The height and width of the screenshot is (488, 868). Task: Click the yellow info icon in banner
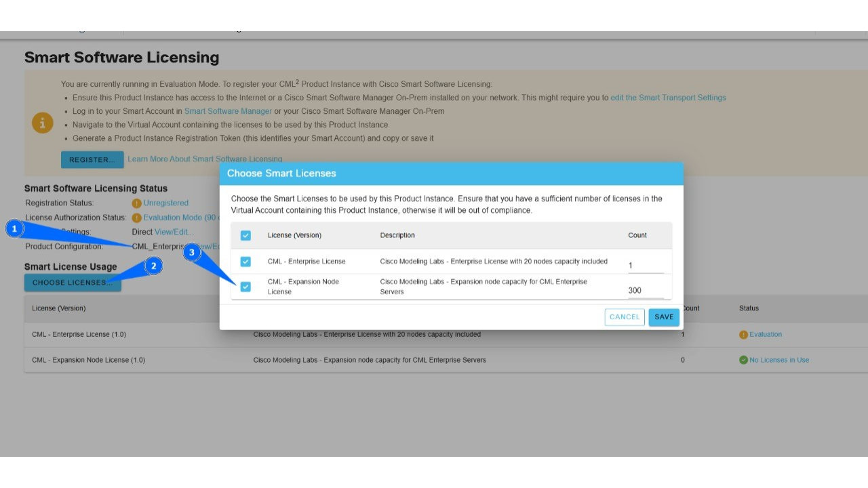coord(42,123)
